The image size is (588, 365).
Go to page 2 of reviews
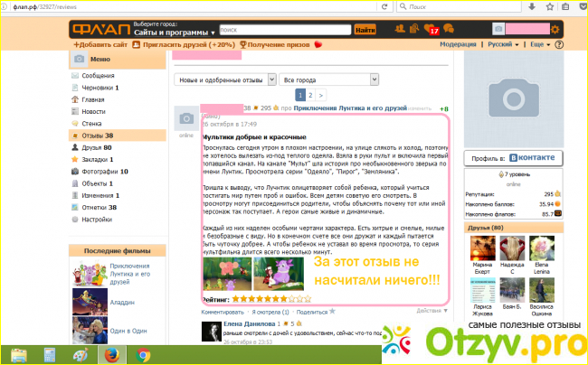[310, 94]
